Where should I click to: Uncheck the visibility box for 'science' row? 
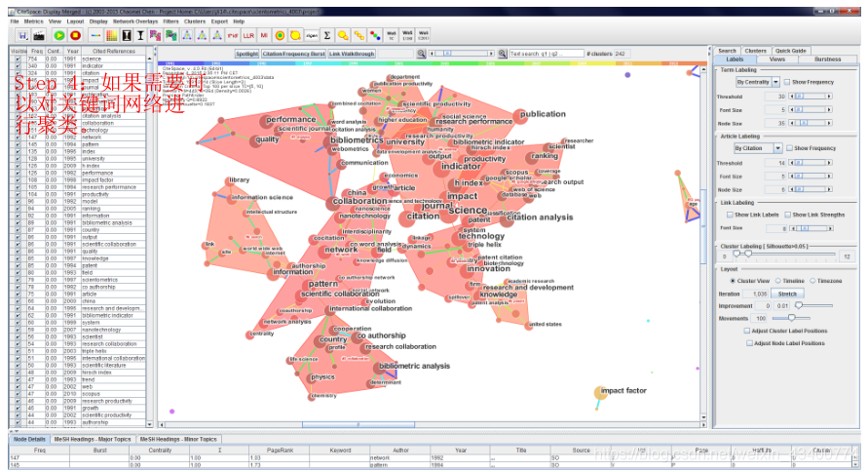[18, 59]
